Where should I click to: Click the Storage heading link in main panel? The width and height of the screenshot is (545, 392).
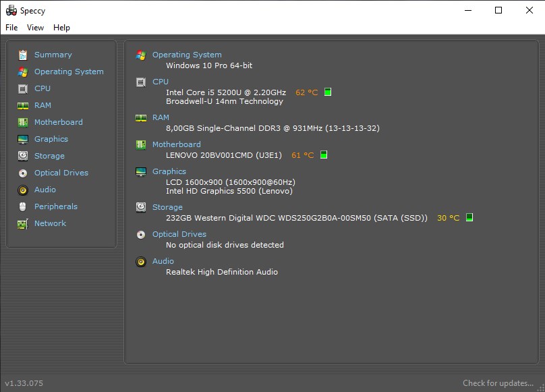(167, 207)
